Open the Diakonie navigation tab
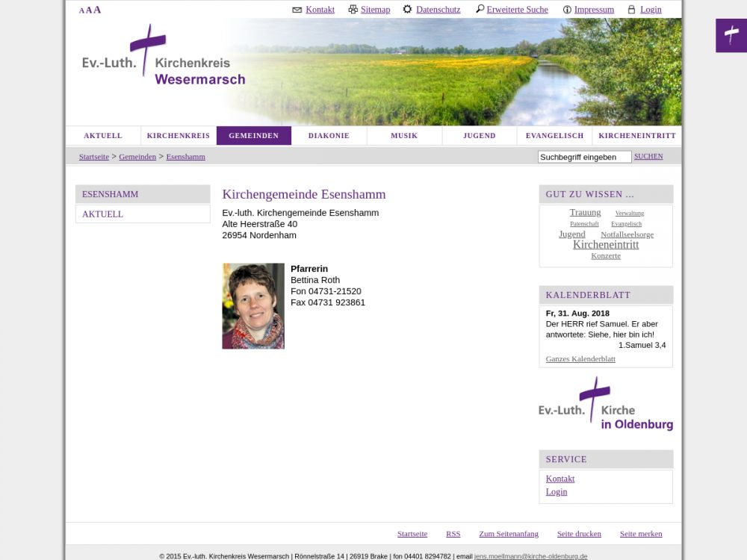Image resolution: width=747 pixels, height=560 pixels. [329, 136]
